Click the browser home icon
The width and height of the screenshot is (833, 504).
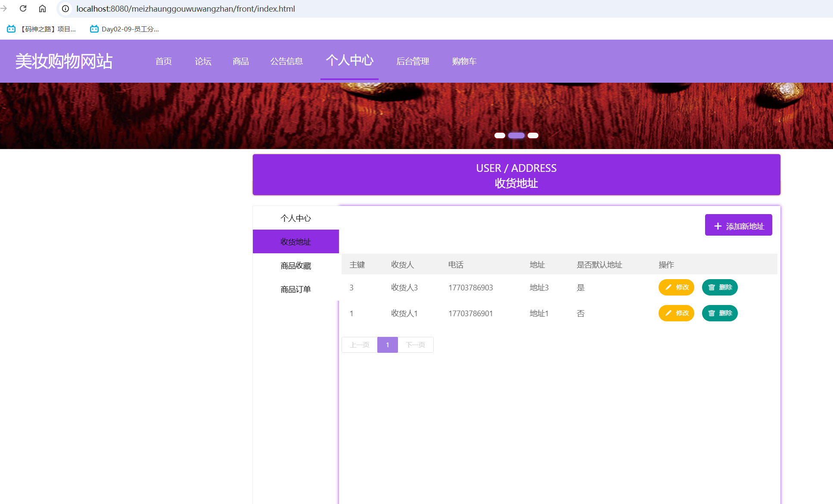(42, 9)
